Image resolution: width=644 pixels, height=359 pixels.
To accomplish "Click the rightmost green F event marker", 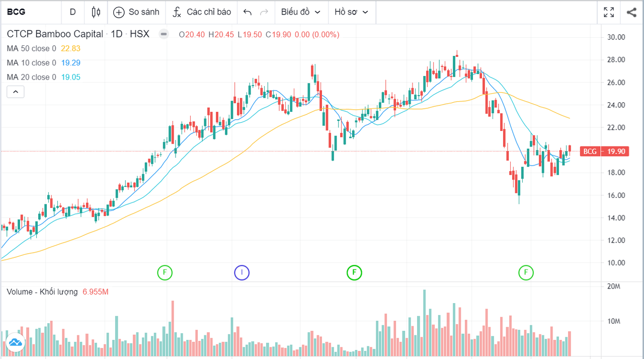I will (526, 273).
